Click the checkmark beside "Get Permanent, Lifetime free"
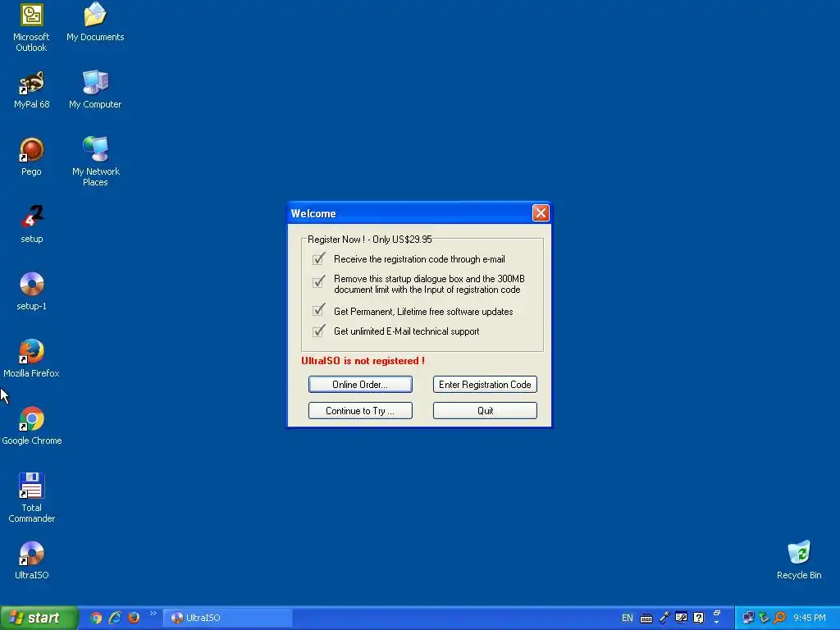840x630 pixels. pyautogui.click(x=318, y=310)
